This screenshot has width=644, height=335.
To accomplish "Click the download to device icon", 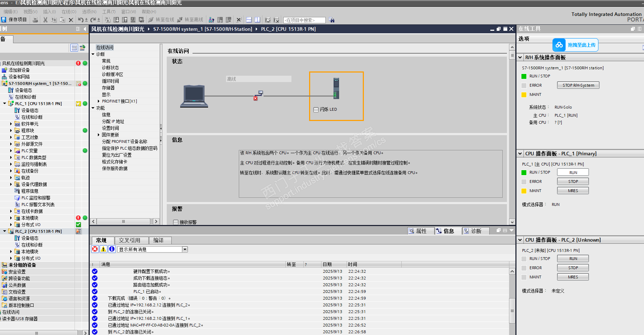I will click(x=116, y=20).
